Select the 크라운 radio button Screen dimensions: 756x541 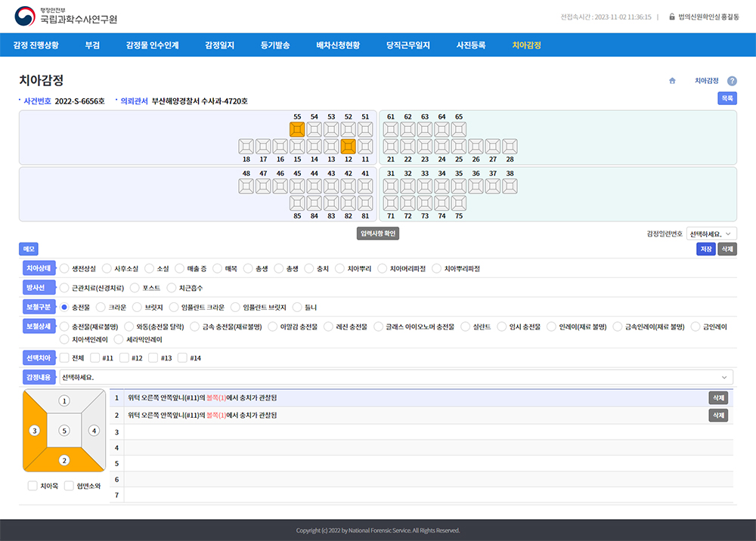pyautogui.click(x=101, y=308)
